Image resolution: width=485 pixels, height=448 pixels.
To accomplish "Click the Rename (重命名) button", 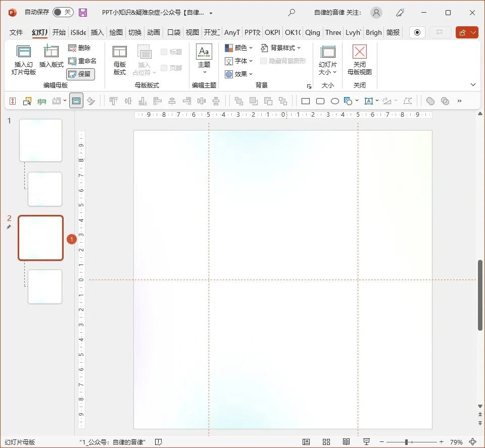I will 82,61.
